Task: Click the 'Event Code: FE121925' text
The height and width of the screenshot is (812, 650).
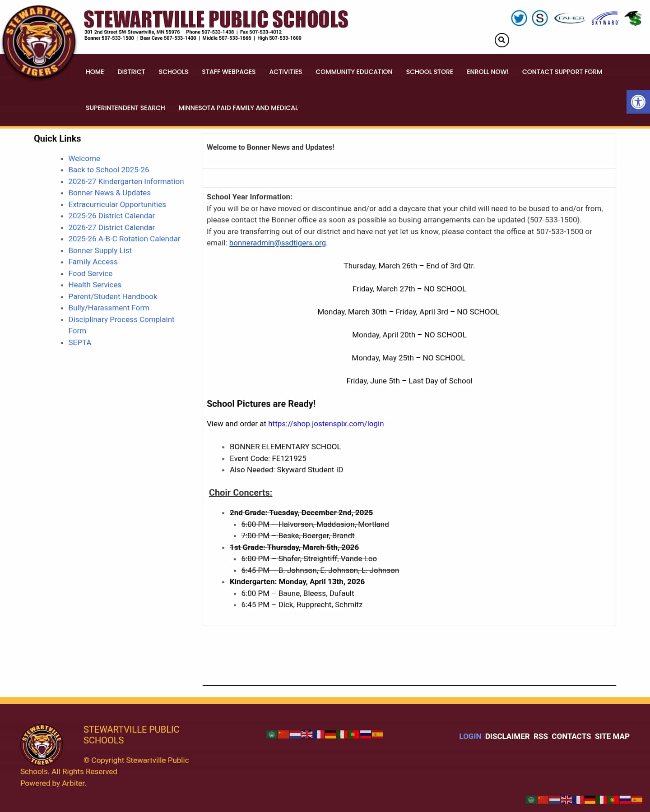Action: [268, 458]
